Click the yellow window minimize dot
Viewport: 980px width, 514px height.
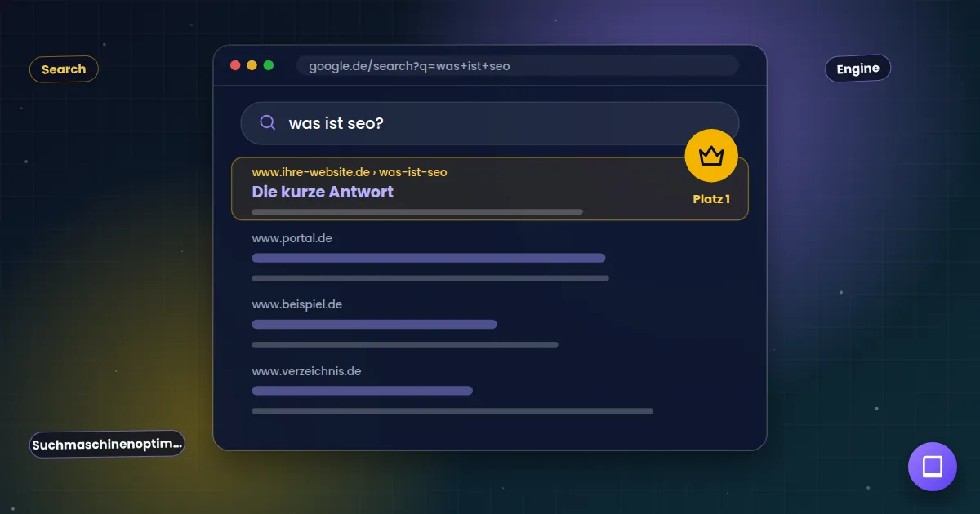(x=252, y=65)
